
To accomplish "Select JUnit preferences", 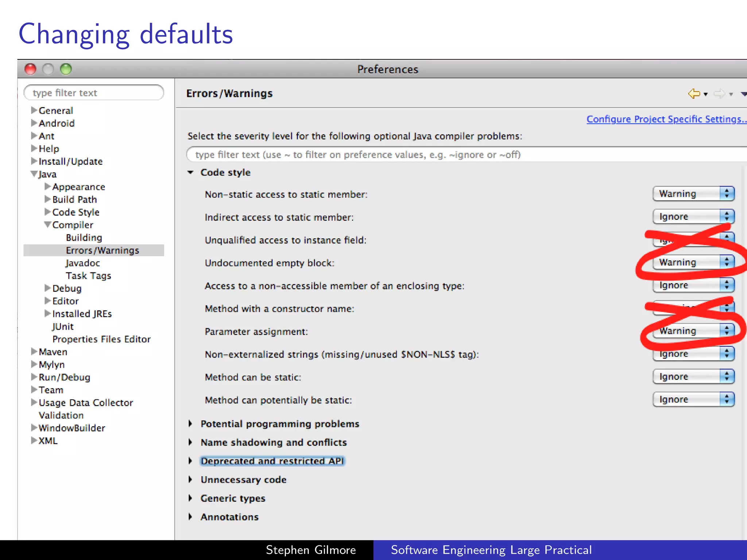I will [63, 327].
